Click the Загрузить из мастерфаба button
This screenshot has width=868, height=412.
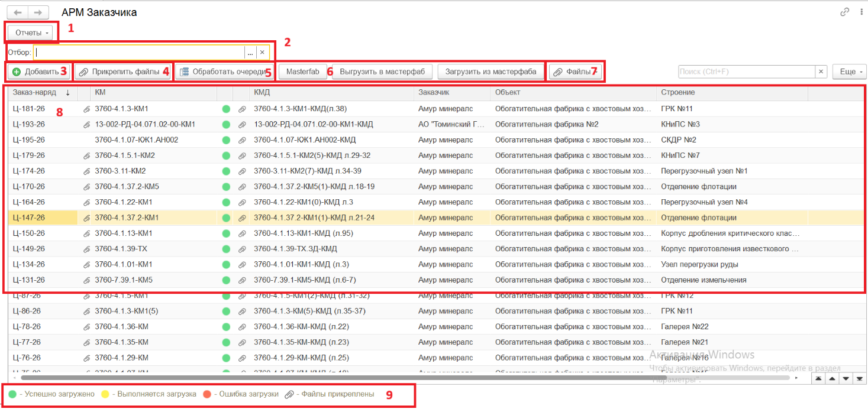[x=491, y=72]
